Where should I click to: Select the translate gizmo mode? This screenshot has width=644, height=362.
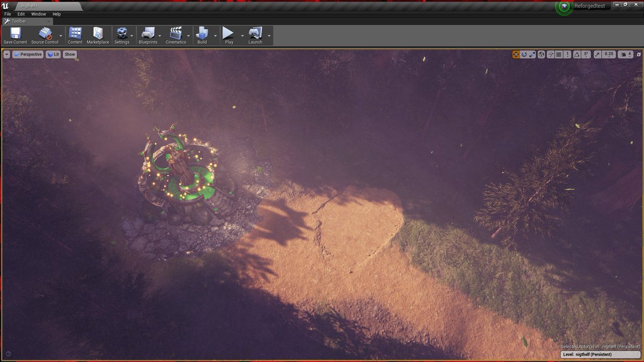516,54
